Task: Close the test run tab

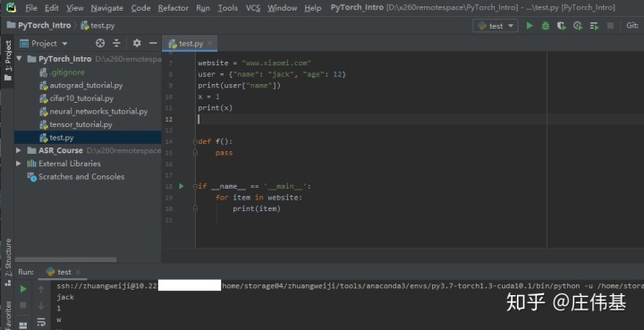Action: [x=78, y=272]
